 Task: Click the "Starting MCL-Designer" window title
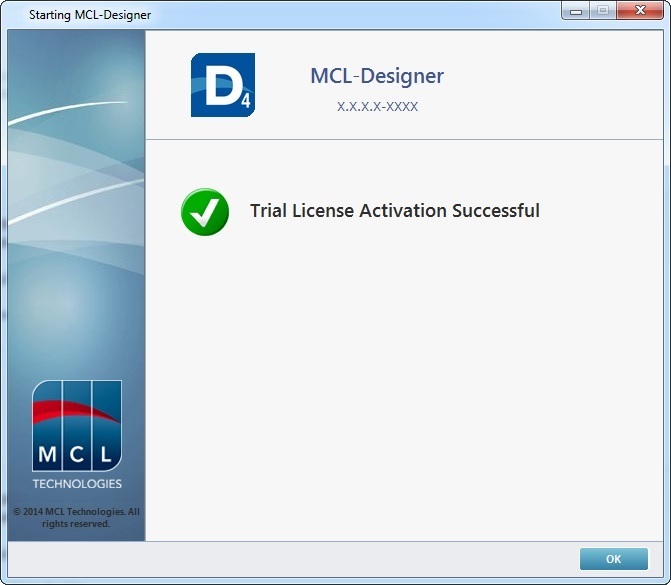point(90,15)
